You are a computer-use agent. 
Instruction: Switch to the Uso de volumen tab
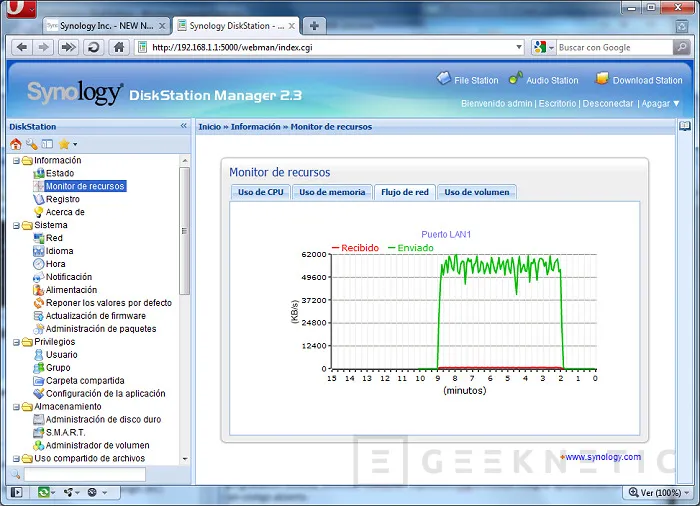[477, 192]
